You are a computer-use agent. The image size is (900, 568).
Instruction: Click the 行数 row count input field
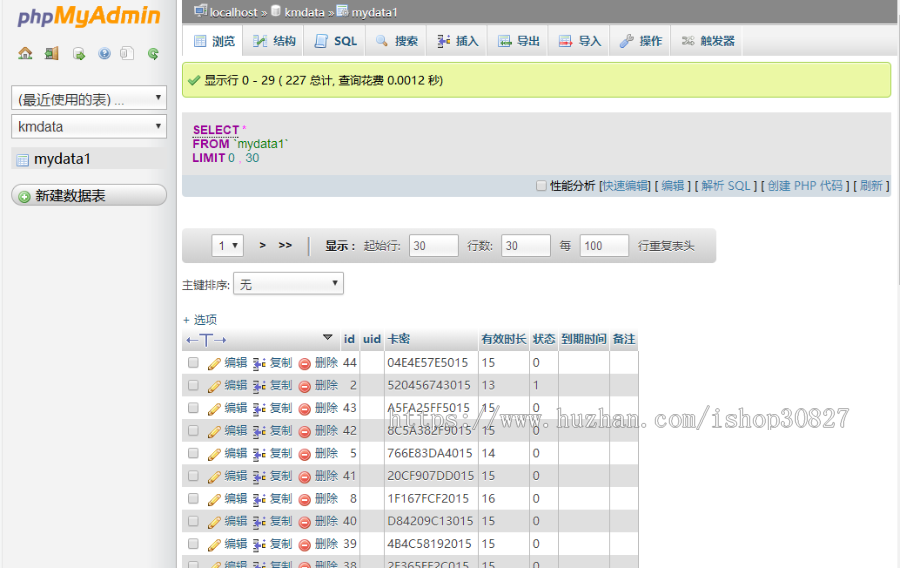526,246
